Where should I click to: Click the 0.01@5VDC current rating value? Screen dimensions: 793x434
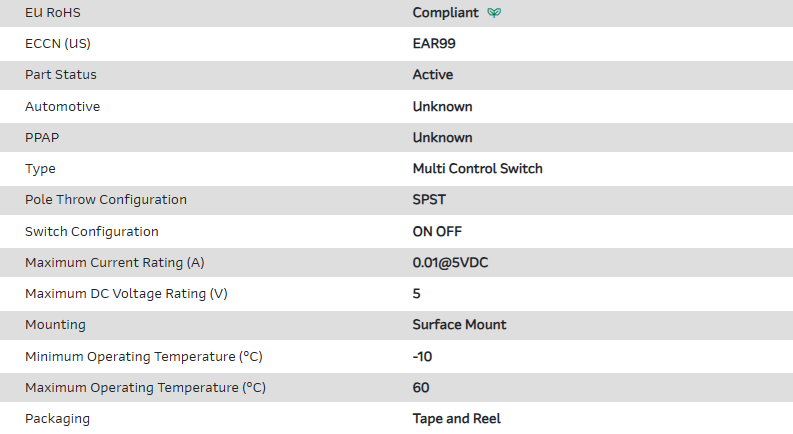click(450, 262)
